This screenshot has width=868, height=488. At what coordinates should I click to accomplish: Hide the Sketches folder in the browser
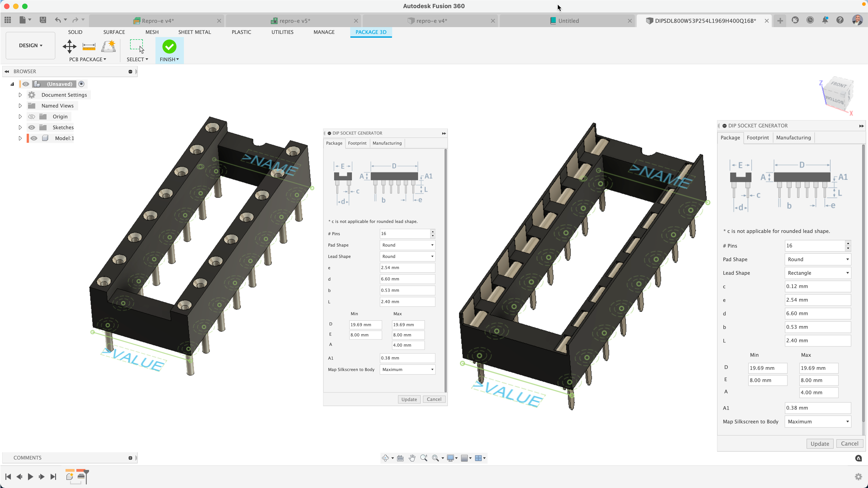pos(32,127)
